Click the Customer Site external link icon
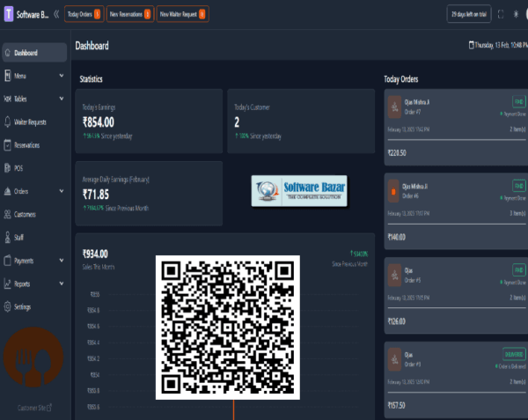Image resolution: width=528 pixels, height=420 pixels. click(x=49, y=408)
